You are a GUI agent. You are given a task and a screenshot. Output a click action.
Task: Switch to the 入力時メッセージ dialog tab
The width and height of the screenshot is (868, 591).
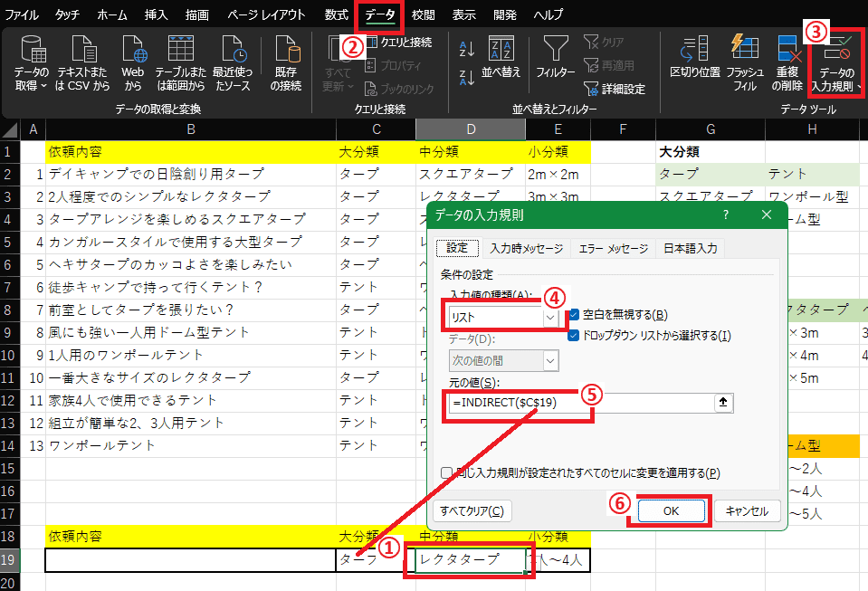pyautogui.click(x=526, y=249)
